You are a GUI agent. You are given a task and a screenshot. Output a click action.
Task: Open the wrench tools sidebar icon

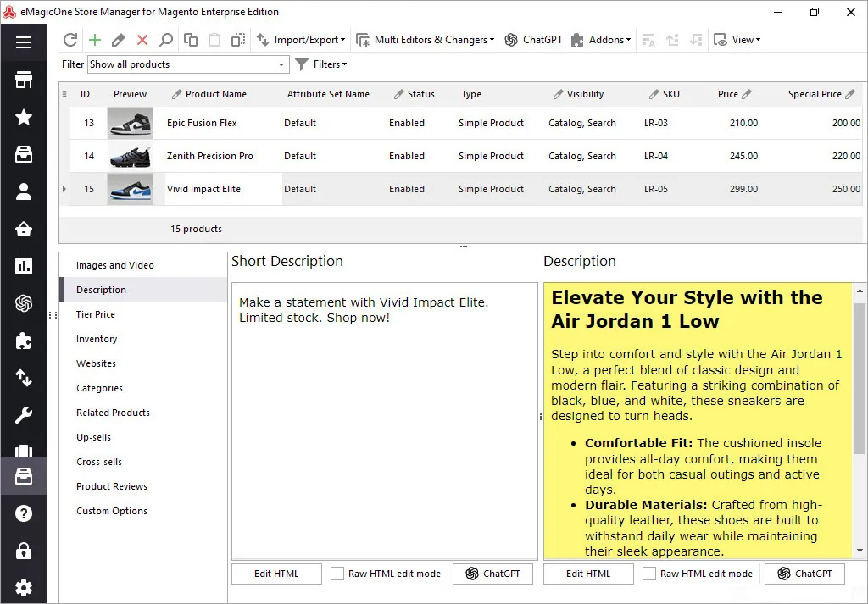(23, 415)
